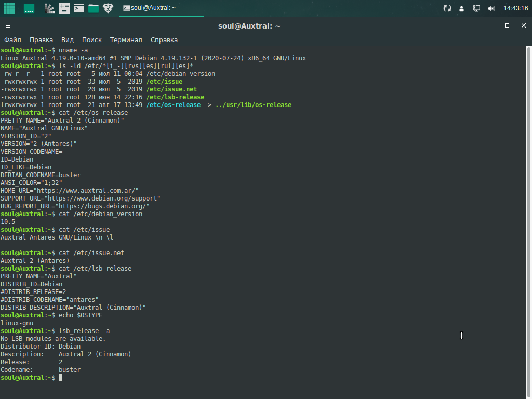
Task: Click the 'DISTRIB_DESCRIPTION="Auxtral (Cinnamon)"' line
Action: pyautogui.click(x=73, y=308)
